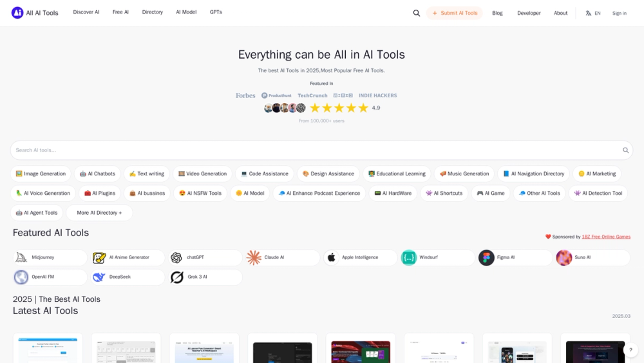Select the AI Navigation Directory category
This screenshot has height=363, width=644.
coord(533,174)
